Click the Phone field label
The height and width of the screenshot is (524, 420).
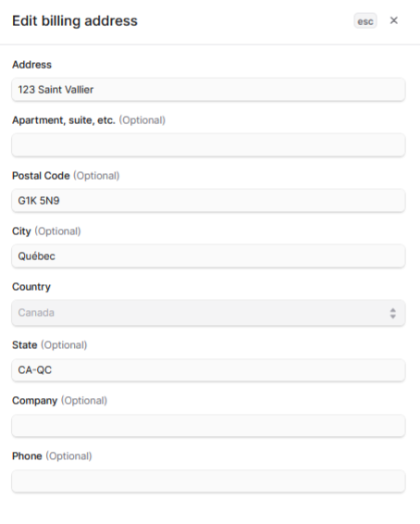(x=27, y=456)
